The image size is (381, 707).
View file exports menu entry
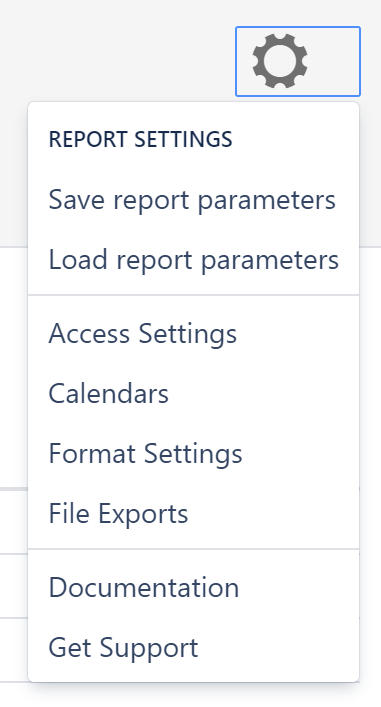[x=193, y=514]
